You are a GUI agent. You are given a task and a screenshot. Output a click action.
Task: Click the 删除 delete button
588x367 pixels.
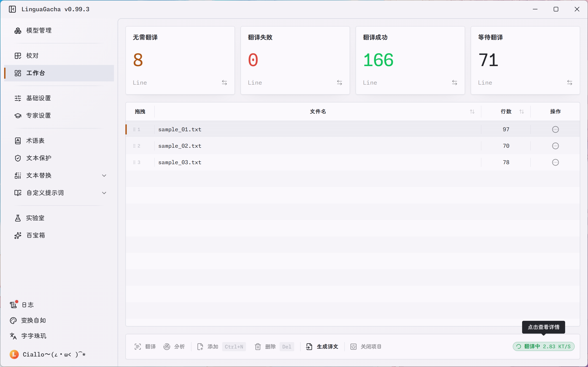(x=274, y=347)
